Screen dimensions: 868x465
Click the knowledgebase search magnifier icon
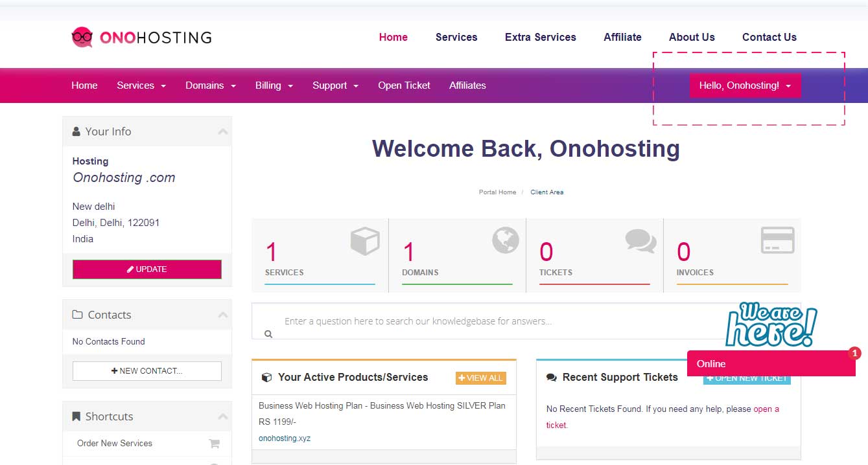pos(268,334)
